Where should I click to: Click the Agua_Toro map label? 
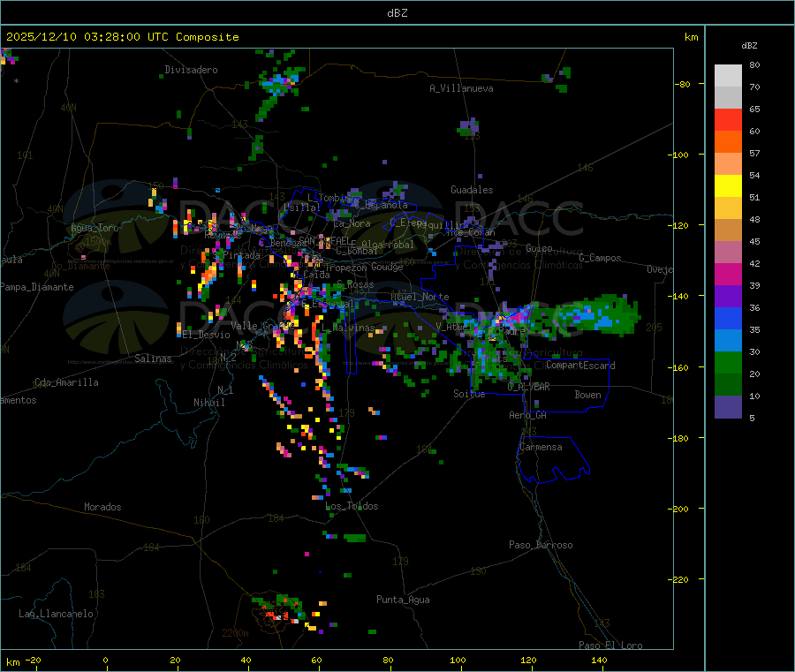click(95, 228)
